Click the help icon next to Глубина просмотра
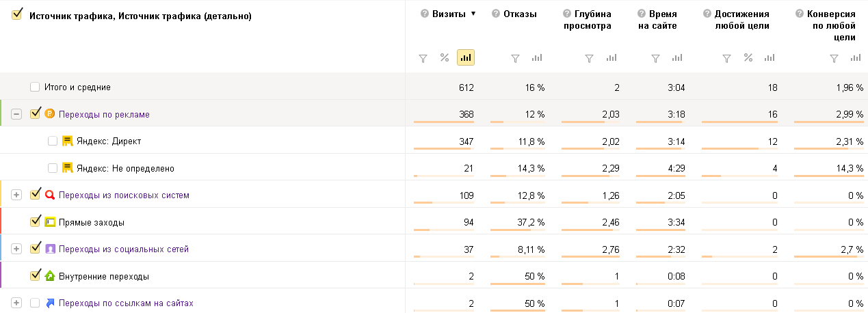Image resolution: width=868 pixels, height=313 pixels. 566,14
